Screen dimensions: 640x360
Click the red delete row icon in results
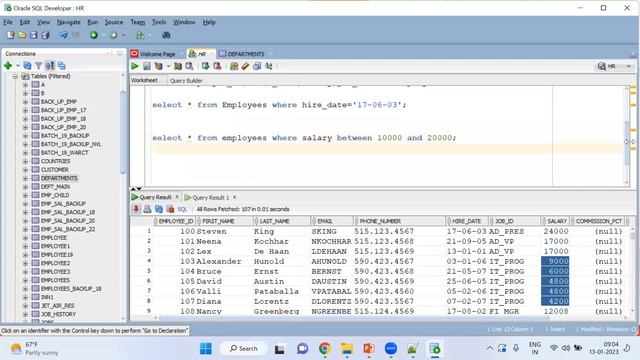click(170, 209)
